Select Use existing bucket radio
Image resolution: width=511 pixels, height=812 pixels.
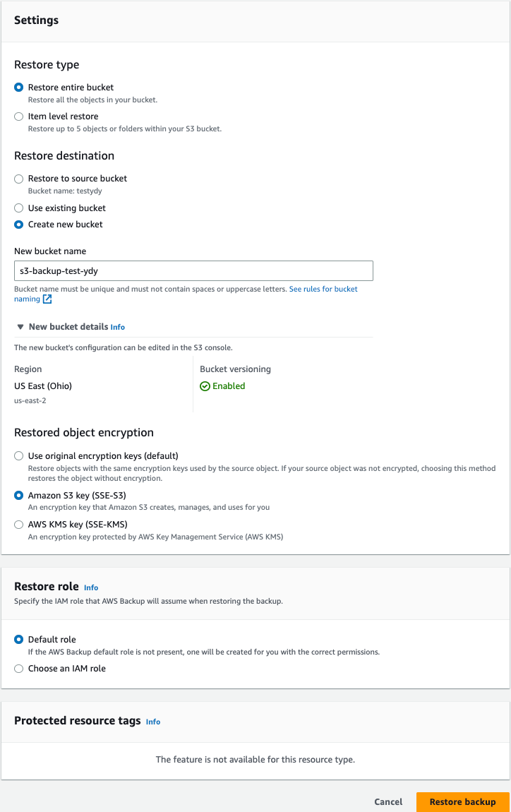tap(18, 208)
